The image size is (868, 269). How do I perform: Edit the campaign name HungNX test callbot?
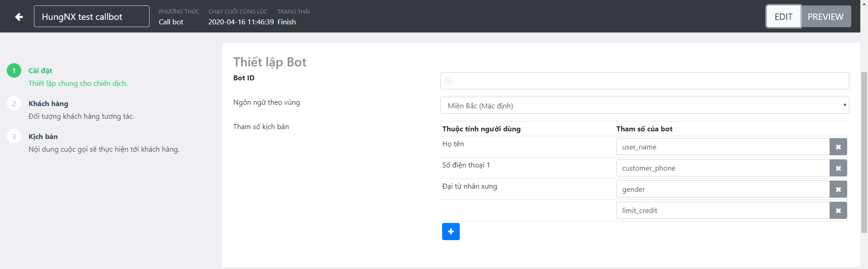[91, 17]
